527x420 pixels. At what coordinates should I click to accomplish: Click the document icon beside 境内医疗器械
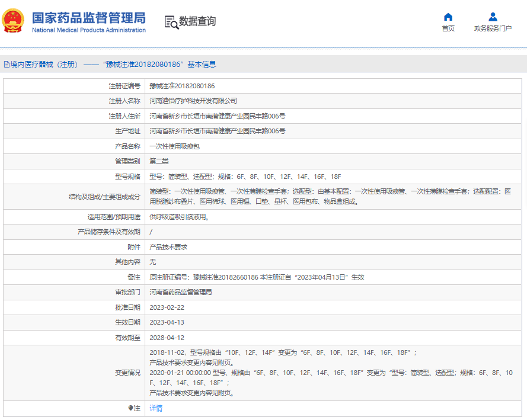(7, 65)
